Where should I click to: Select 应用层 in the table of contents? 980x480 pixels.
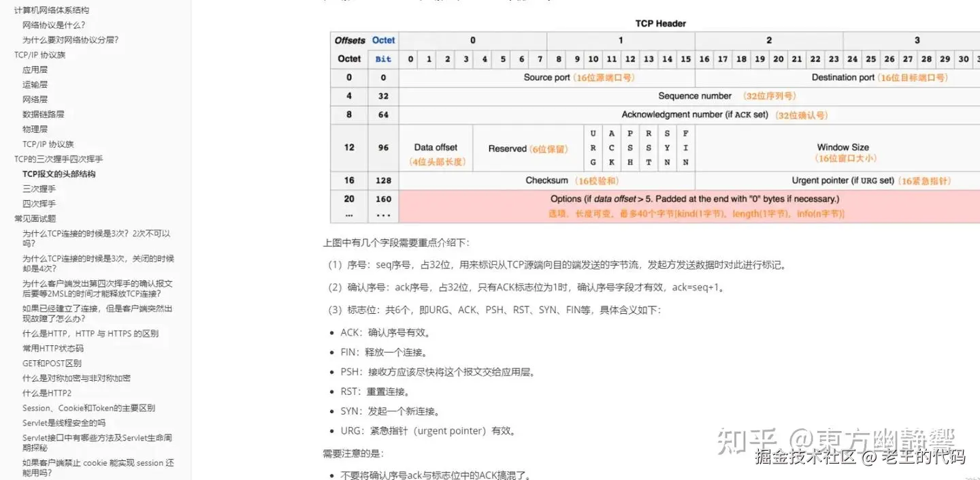(35, 69)
